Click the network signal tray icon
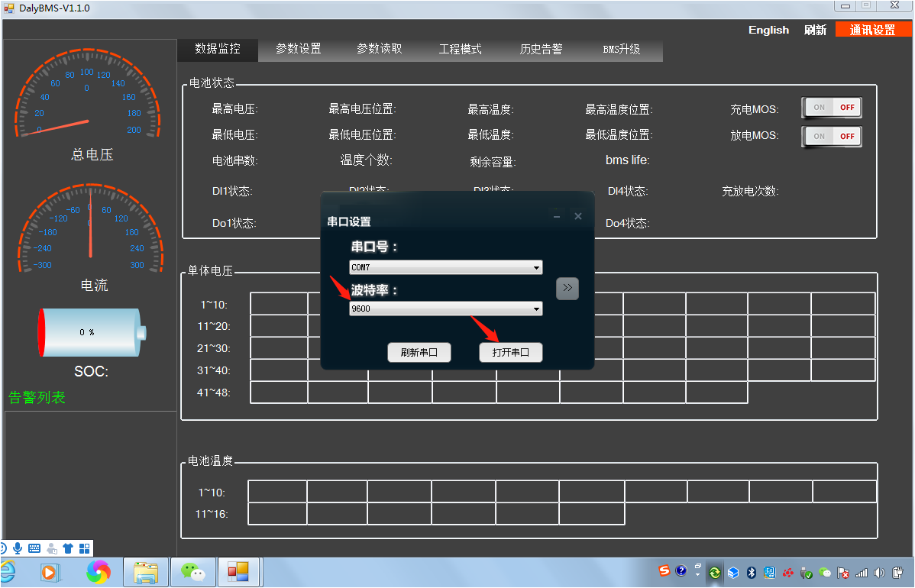The height and width of the screenshot is (588, 915). [862, 573]
